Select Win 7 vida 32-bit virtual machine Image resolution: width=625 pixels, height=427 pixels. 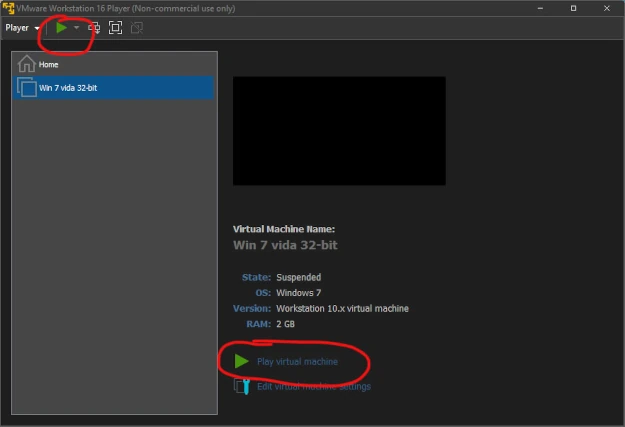68,88
